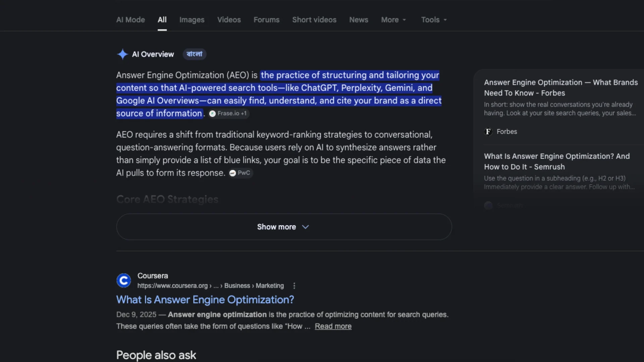Viewport: 644px width, 362px height.
Task: Switch to the News tab
Action: [x=359, y=20]
